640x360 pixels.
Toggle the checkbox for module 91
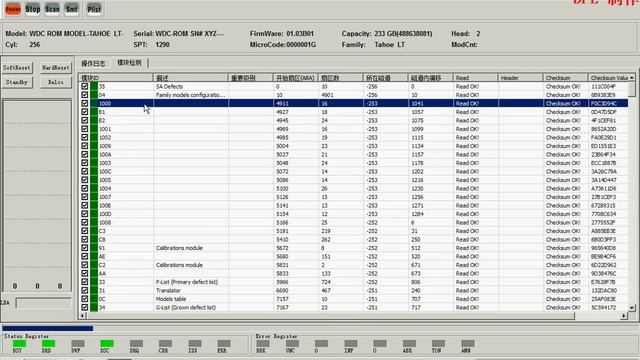84,248
